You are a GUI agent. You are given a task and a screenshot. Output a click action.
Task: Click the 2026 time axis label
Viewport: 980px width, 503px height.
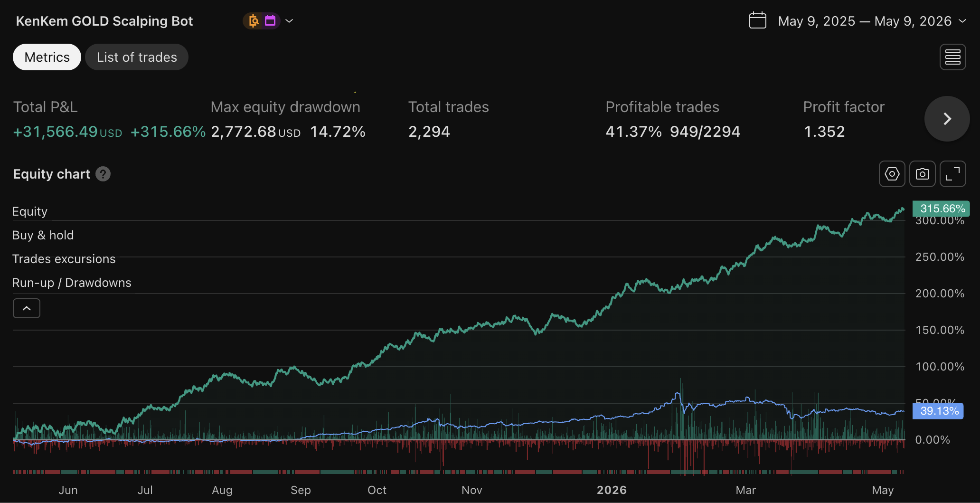pos(612,490)
